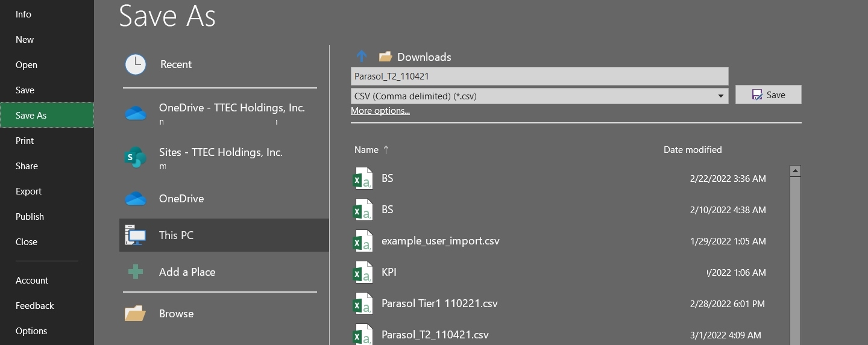Open the file type dropdown arrow
Screen dimensions: 868x345
tap(720, 96)
